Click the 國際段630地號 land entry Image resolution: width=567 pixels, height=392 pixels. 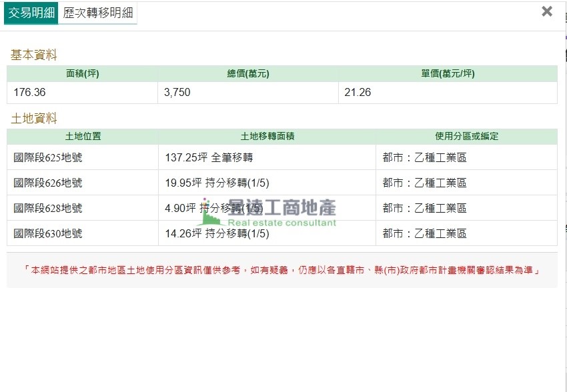pos(48,234)
